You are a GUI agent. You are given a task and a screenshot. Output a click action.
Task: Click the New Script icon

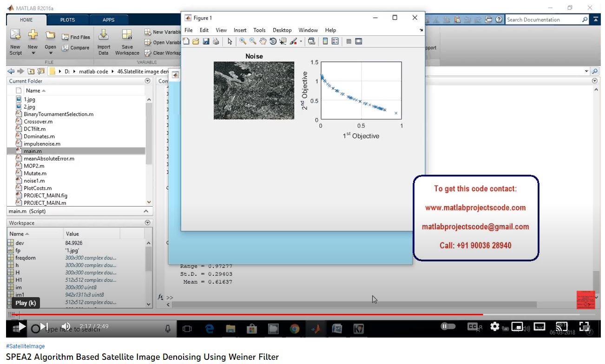click(15, 42)
